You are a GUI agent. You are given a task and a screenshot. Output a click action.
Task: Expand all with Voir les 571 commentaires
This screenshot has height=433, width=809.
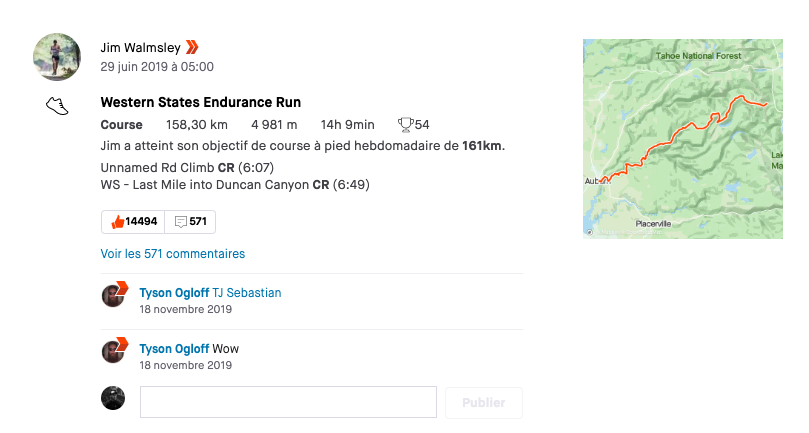tap(173, 254)
